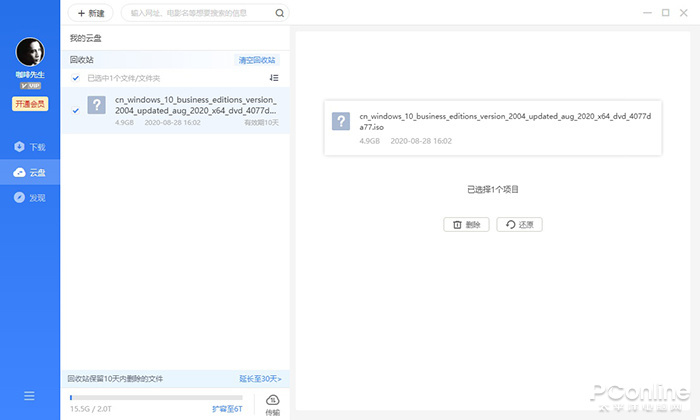Click the user avatar picture

pyautogui.click(x=29, y=53)
